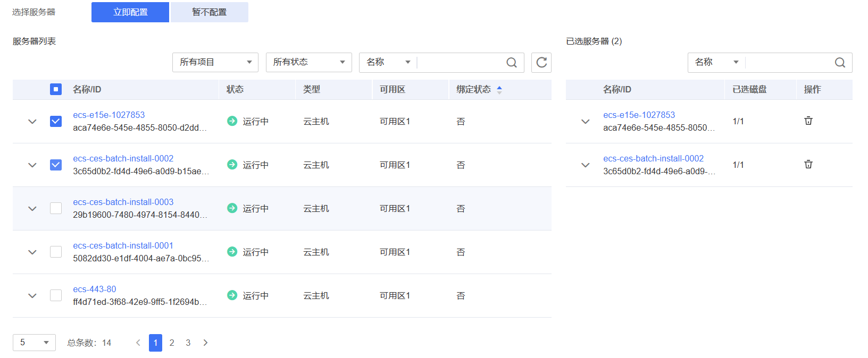Expand ecs-ces-batch-install-0003 row details
This screenshot has height=358, width=868.
tap(32, 209)
